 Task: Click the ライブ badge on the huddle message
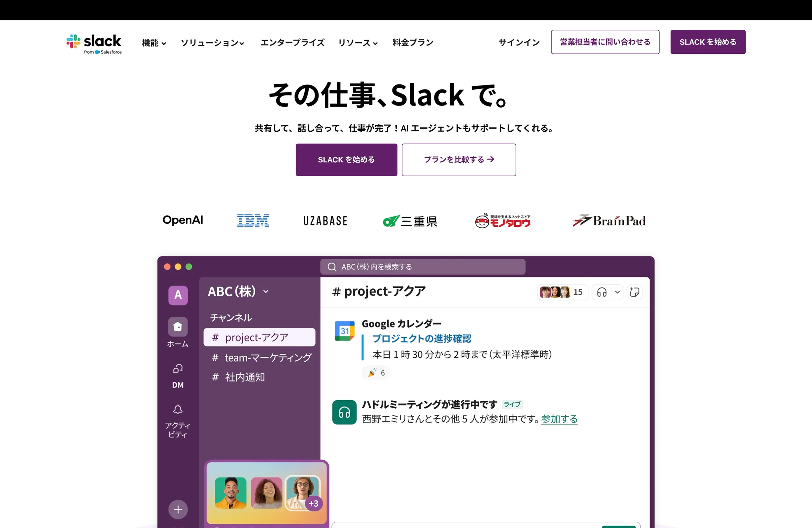pos(512,405)
